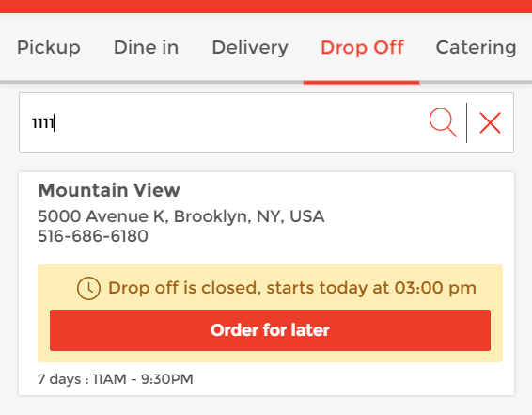The height and width of the screenshot is (415, 532).
Task: Click the clock icon in the closed notice
Action: pyautogui.click(x=88, y=288)
